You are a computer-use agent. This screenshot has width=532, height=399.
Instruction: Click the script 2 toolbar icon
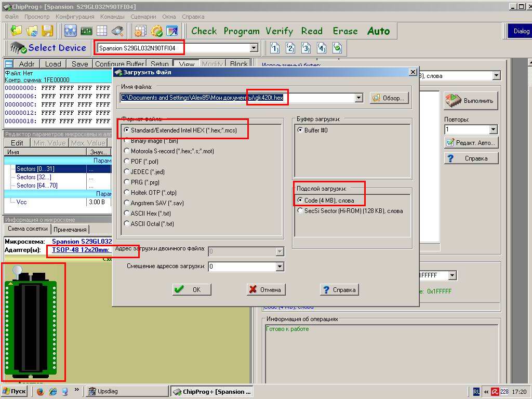pyautogui.click(x=290, y=48)
